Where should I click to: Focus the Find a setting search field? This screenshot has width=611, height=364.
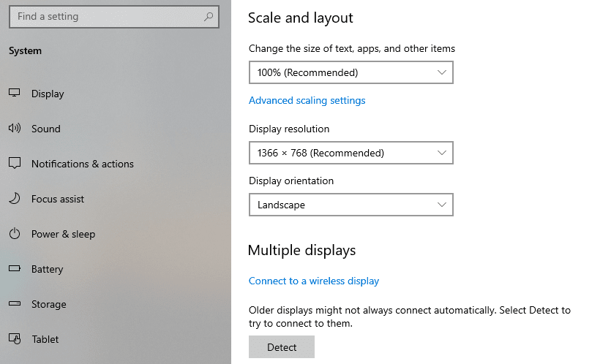pyautogui.click(x=106, y=16)
